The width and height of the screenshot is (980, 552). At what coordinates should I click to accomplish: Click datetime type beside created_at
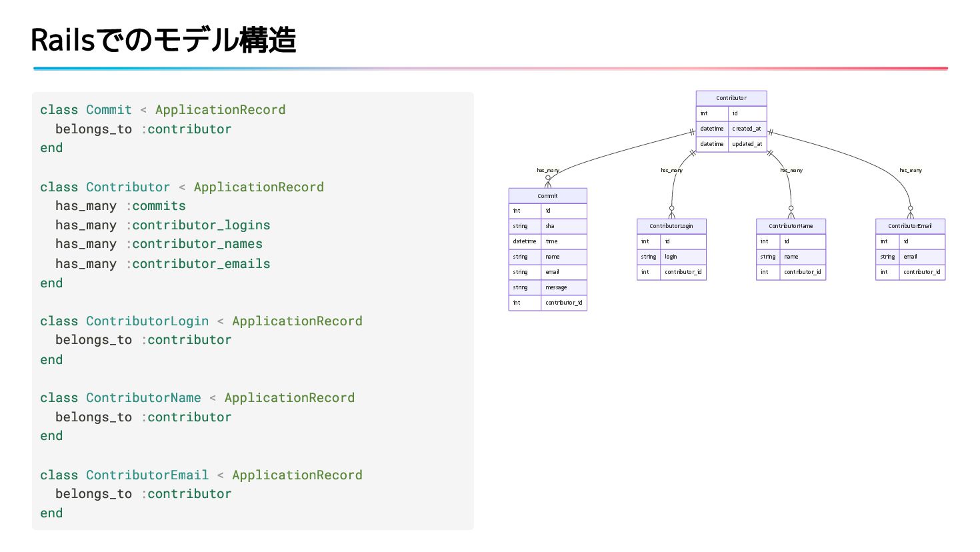(x=712, y=129)
